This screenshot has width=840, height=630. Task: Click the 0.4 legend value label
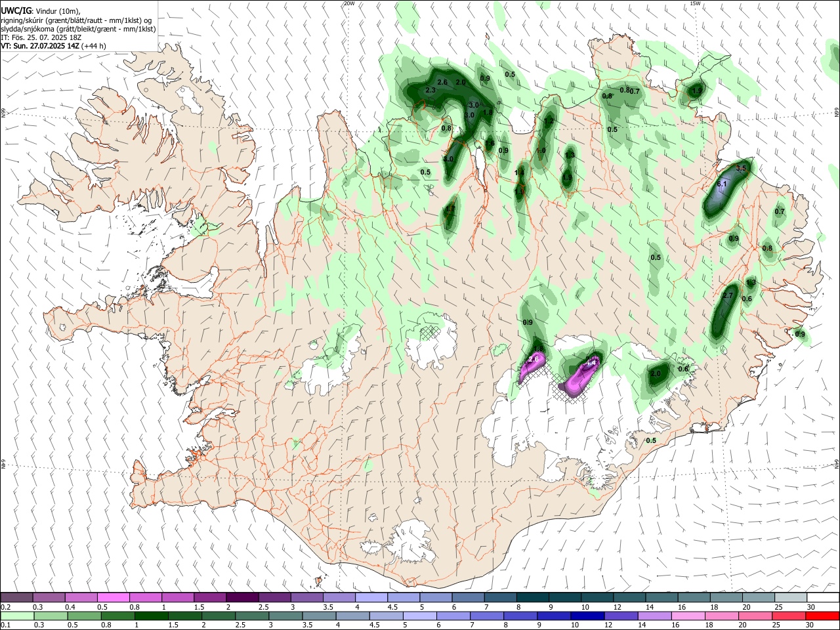71,607
